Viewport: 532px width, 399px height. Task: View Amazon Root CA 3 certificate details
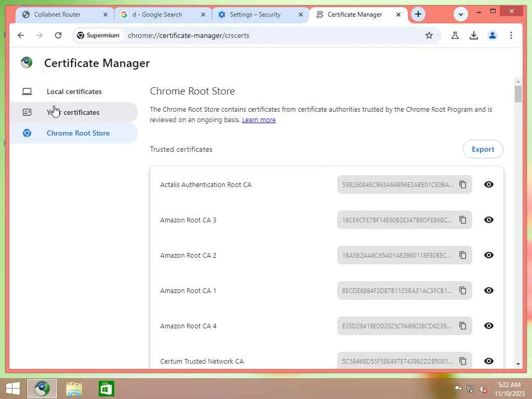point(488,220)
